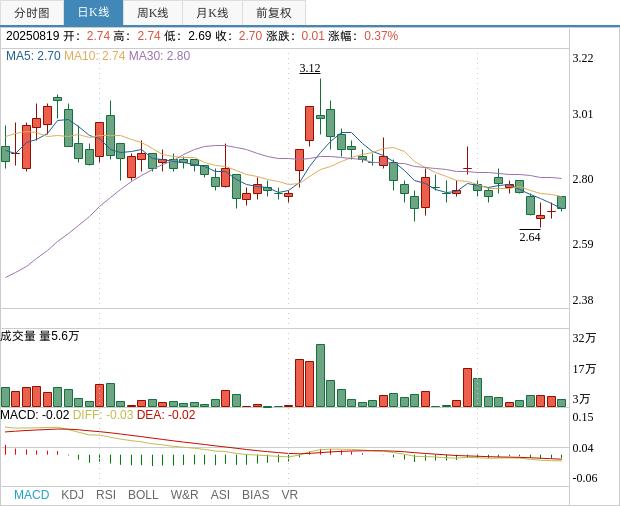Viewport: 620px width, 506px height.
Task: Click the 2.59 price axis label
Action: pyautogui.click(x=583, y=244)
